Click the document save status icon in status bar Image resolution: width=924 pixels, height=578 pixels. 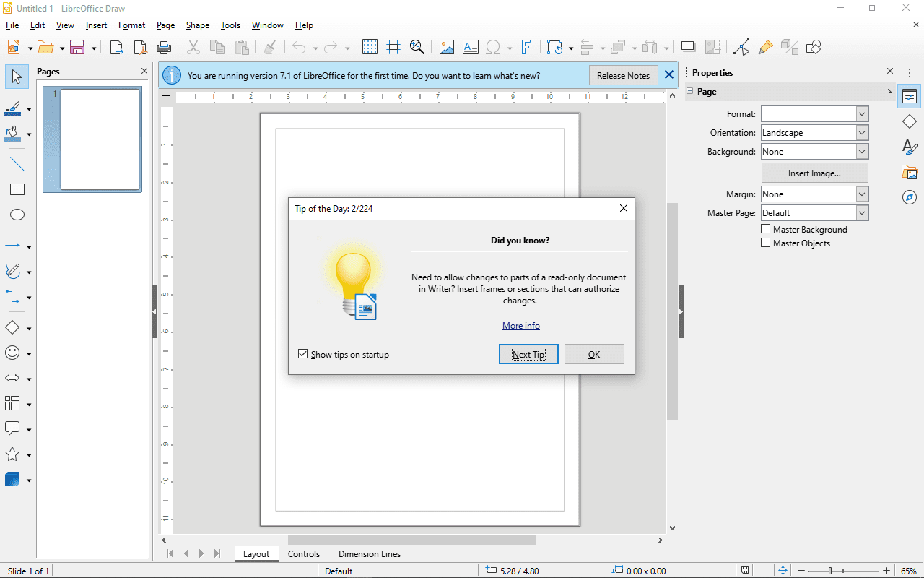(746, 571)
